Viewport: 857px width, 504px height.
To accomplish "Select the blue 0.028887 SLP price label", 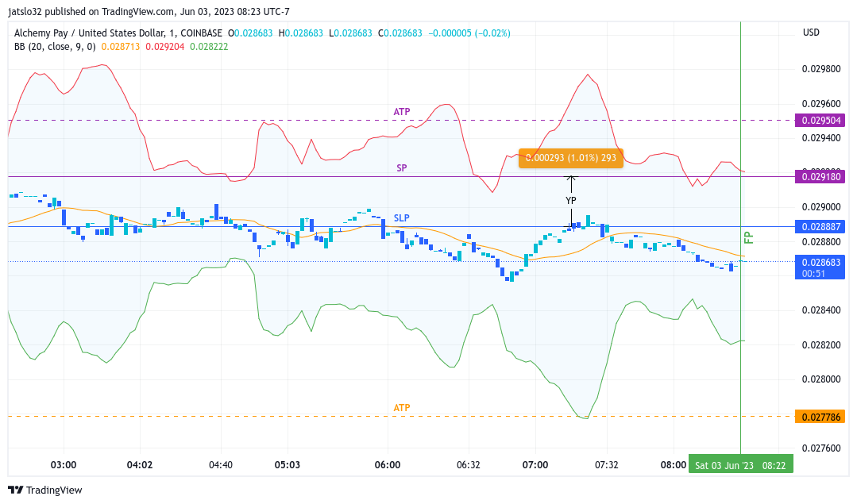I will pyautogui.click(x=820, y=227).
